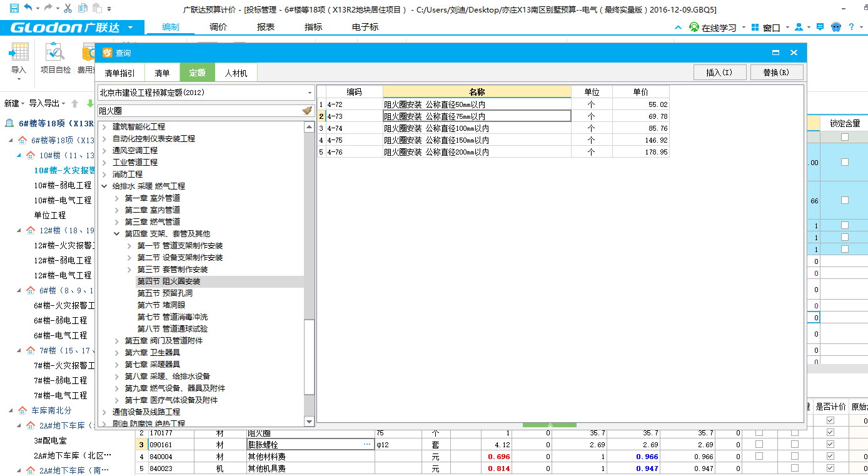Viewport: 868px width, 476px height.
Task: Select 3#配电室 in project tree
Action: pyautogui.click(x=51, y=440)
